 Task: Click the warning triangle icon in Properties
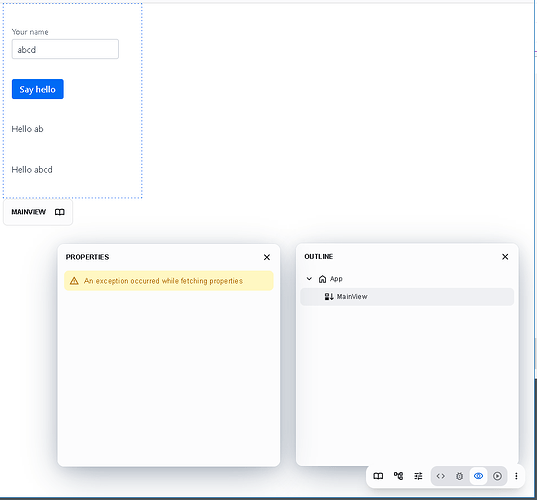click(74, 281)
